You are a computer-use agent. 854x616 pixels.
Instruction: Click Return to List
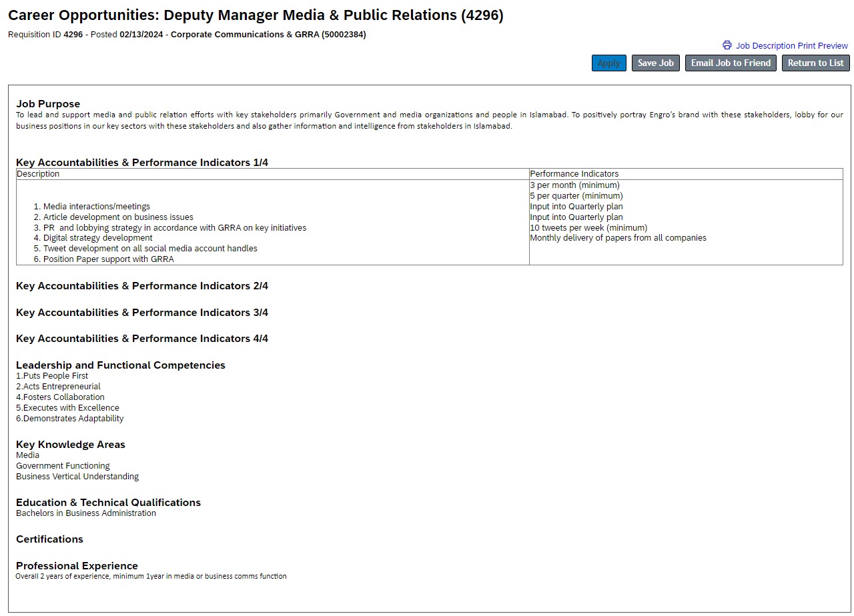[x=815, y=63]
